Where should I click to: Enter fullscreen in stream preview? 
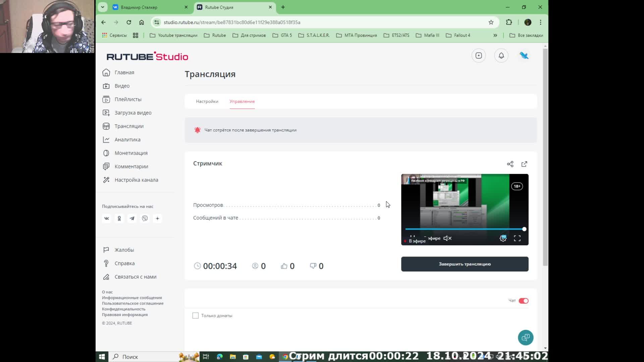click(x=517, y=238)
